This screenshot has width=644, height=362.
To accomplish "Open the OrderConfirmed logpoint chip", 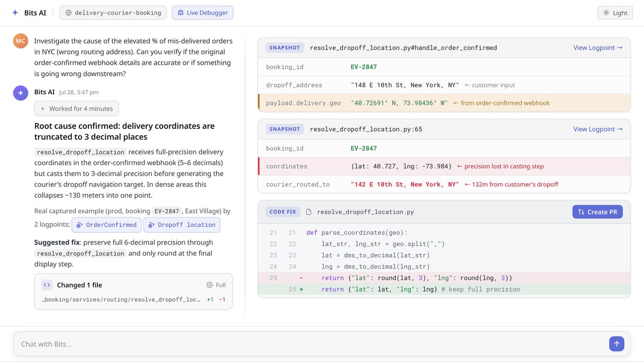I will click(x=106, y=225).
